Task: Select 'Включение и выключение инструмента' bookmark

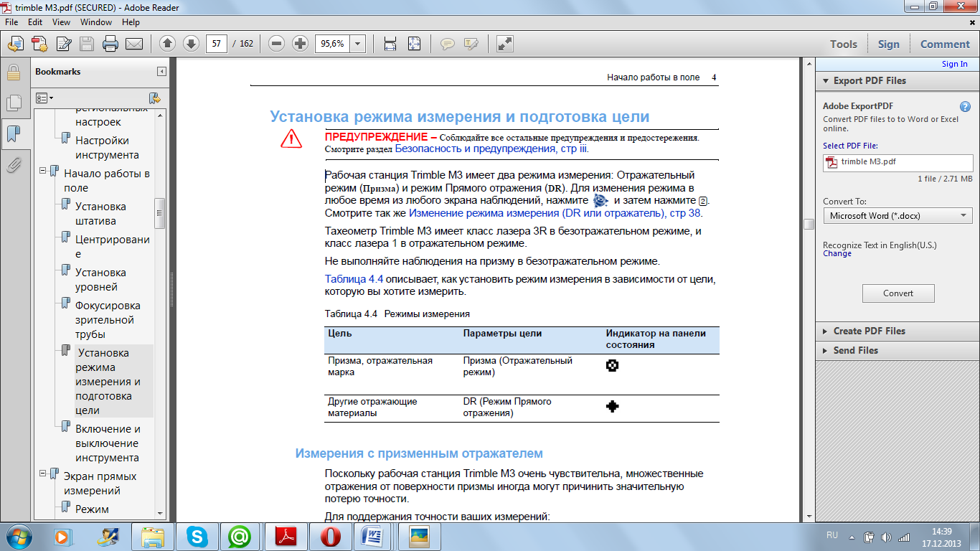Action: [108, 443]
